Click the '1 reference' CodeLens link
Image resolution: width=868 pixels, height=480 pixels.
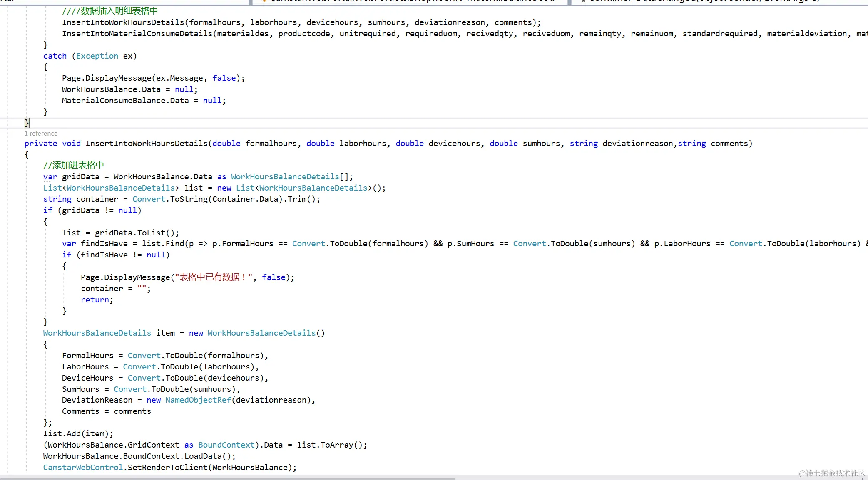point(41,134)
